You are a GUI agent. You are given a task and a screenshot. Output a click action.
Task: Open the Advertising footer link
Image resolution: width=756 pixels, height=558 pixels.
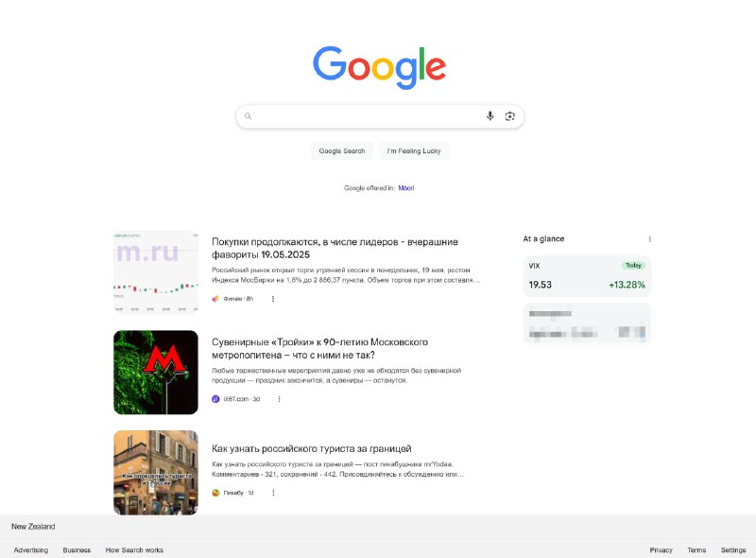tap(31, 549)
